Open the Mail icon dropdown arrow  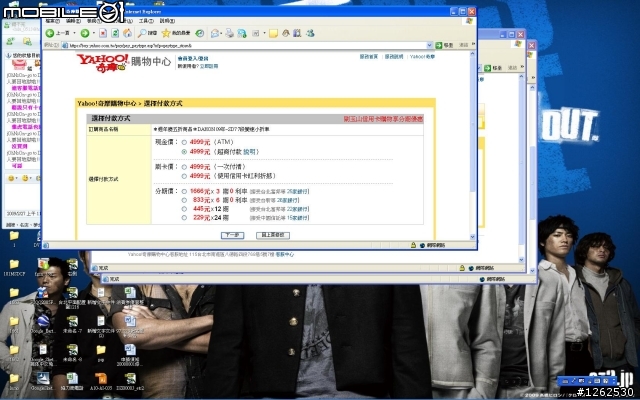coord(222,33)
